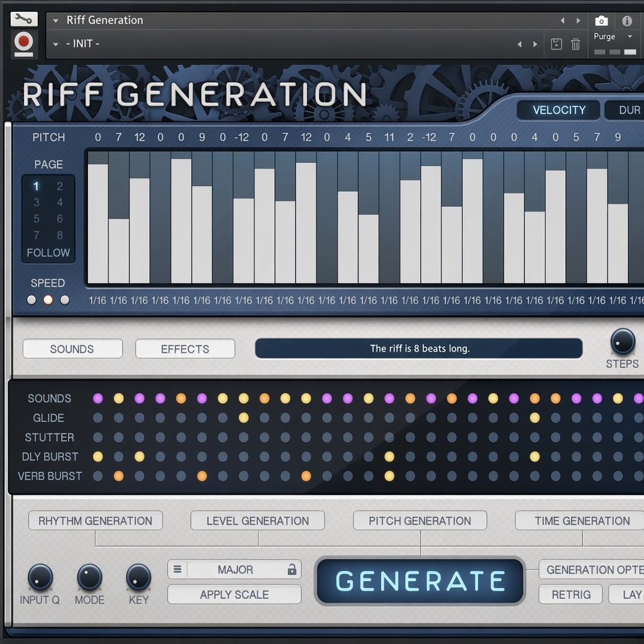
Task: Select page 1 in PAGE selector
Action: coord(36,186)
